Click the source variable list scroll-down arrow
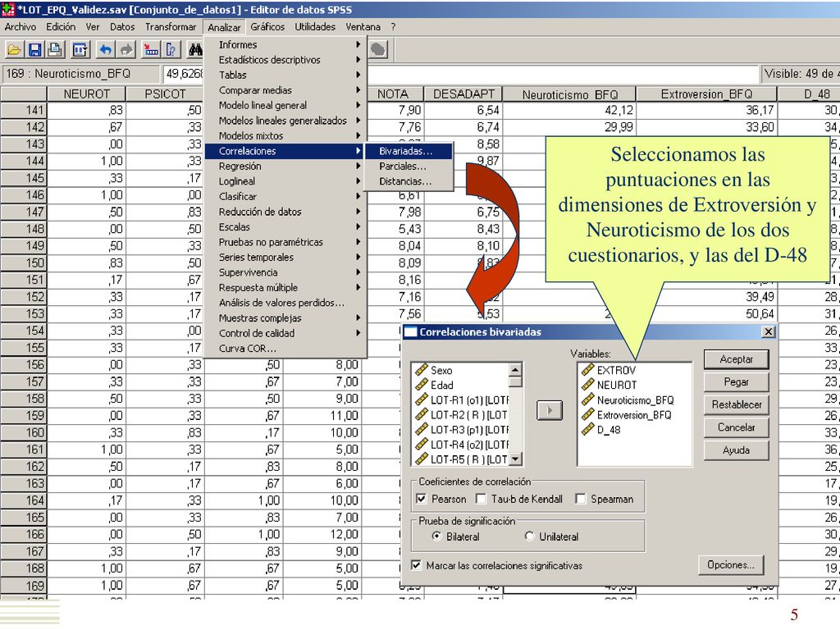This screenshot has width=840, height=630. [x=515, y=459]
